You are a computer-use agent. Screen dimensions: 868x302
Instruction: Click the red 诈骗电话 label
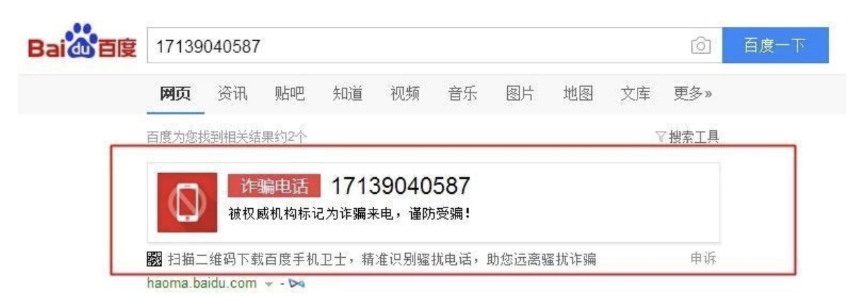(x=274, y=185)
